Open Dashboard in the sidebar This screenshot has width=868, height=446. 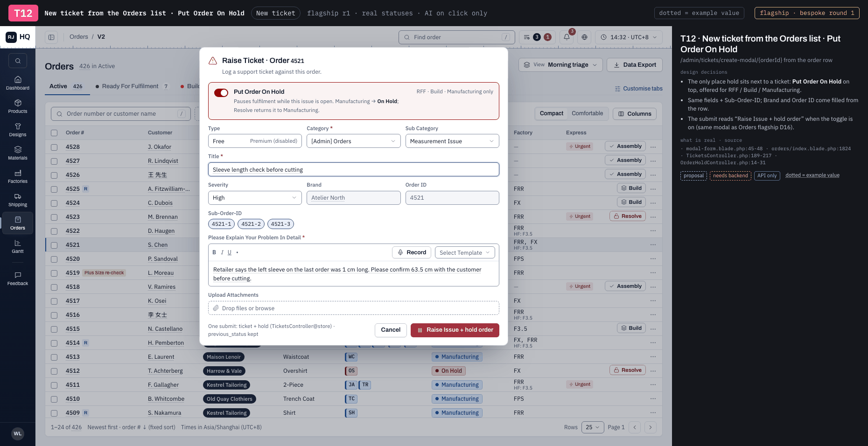(x=18, y=83)
